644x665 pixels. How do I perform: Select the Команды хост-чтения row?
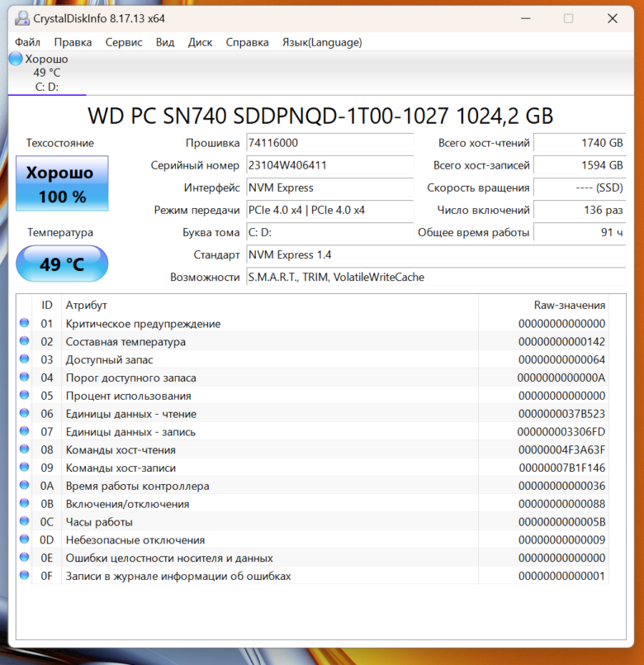[312, 450]
